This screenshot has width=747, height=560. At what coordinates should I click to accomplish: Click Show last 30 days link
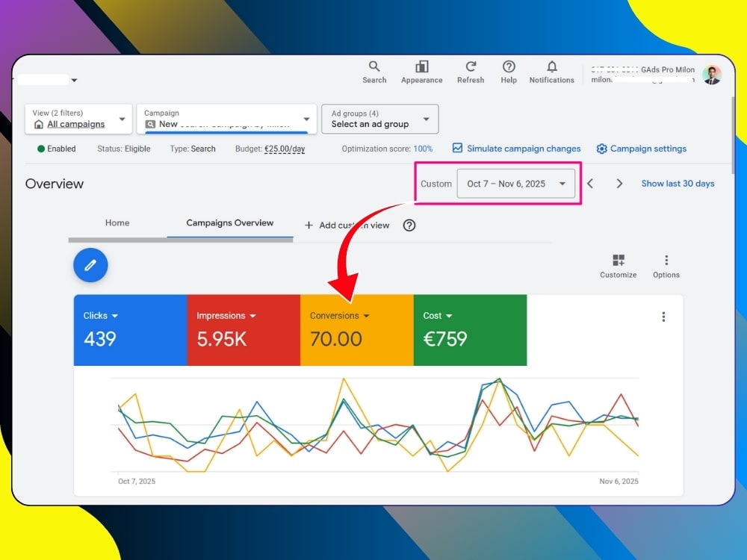click(678, 184)
